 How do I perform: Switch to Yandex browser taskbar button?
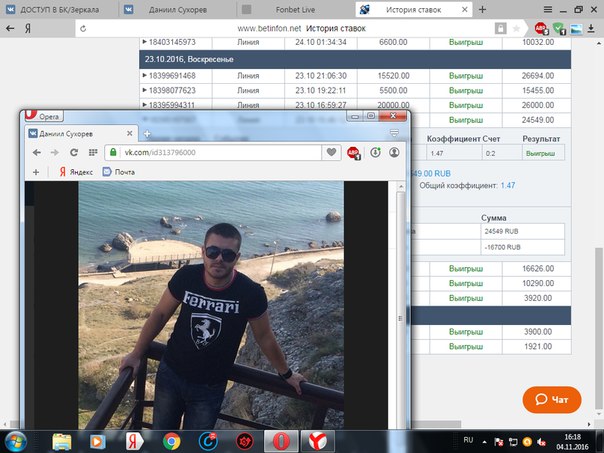317,441
